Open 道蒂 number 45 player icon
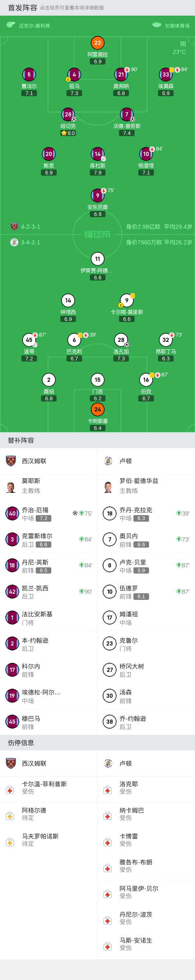 click(x=29, y=340)
